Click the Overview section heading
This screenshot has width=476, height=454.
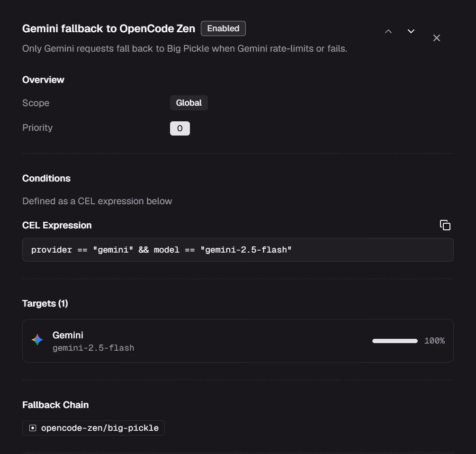(x=43, y=80)
